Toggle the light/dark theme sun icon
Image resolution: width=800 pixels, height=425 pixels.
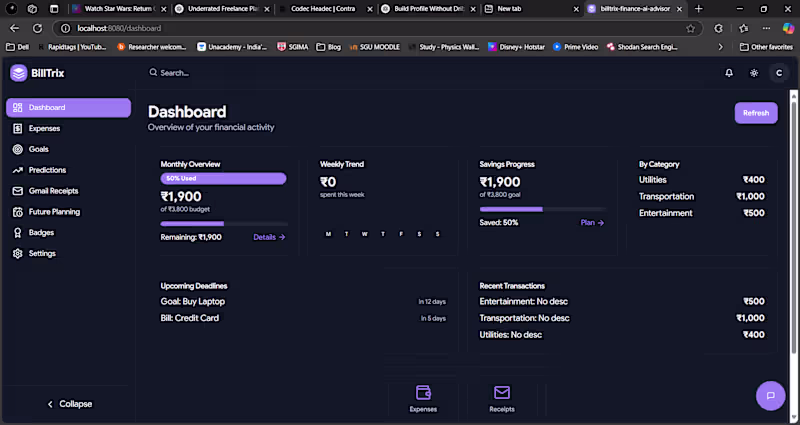coord(754,73)
